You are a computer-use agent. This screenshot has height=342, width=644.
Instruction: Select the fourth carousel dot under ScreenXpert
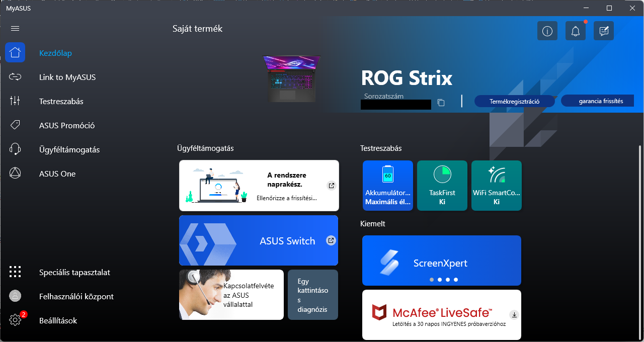[456, 279]
